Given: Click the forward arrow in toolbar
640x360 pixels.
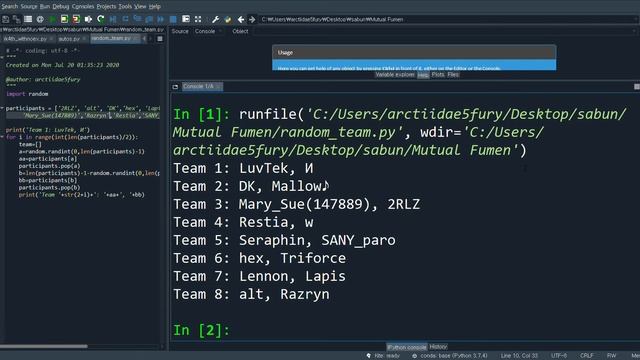Looking at the screenshot, I should point(252,19).
